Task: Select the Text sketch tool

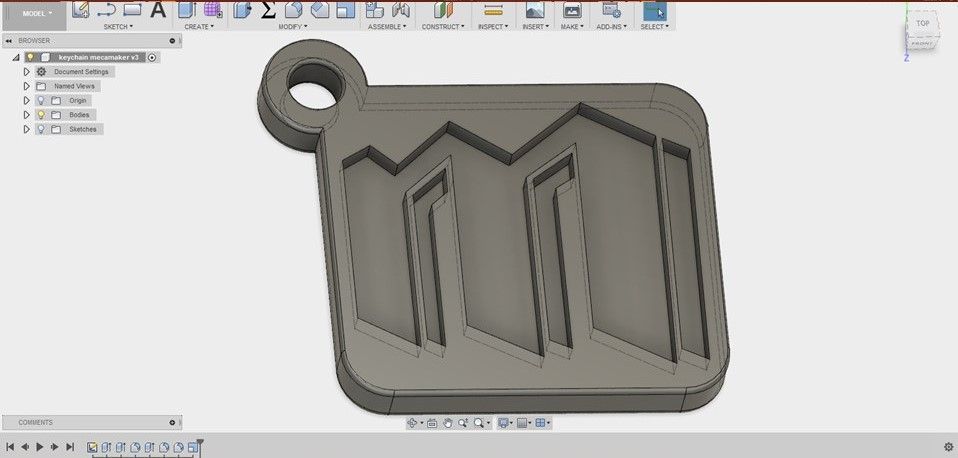Action: [x=158, y=10]
